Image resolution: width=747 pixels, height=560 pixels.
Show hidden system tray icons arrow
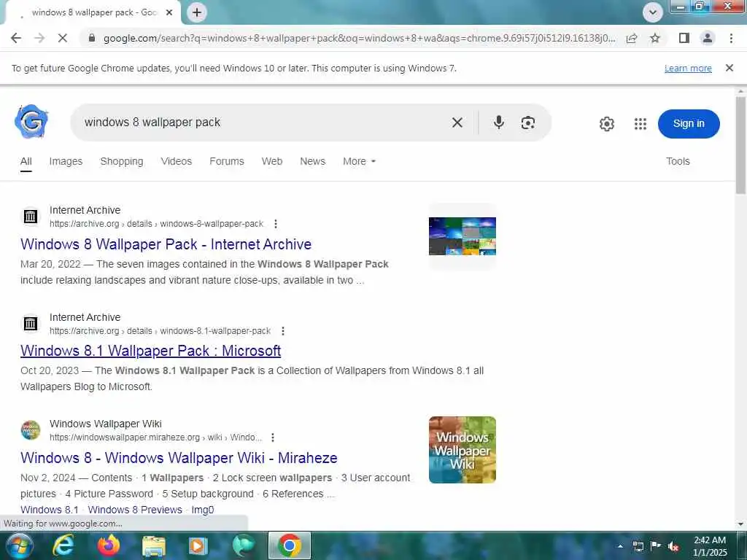pos(620,546)
